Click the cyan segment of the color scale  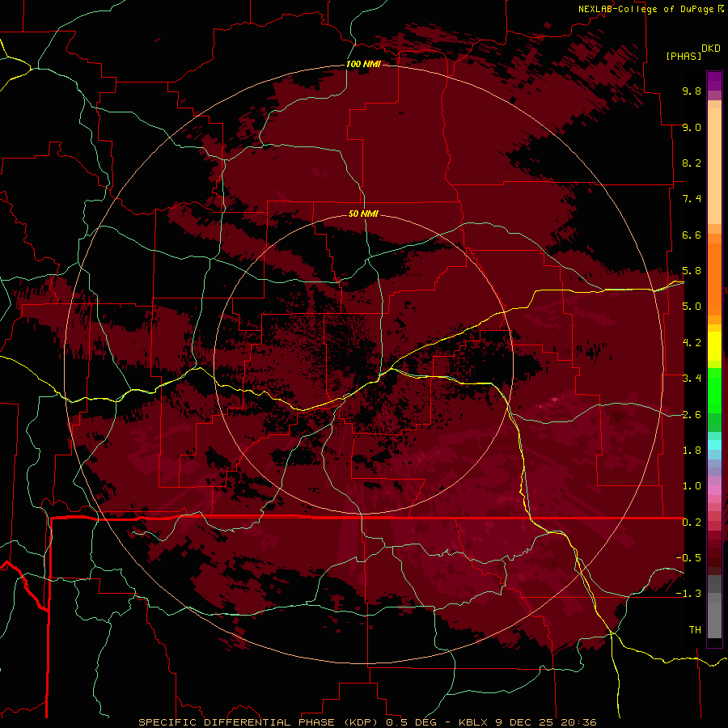714,445
